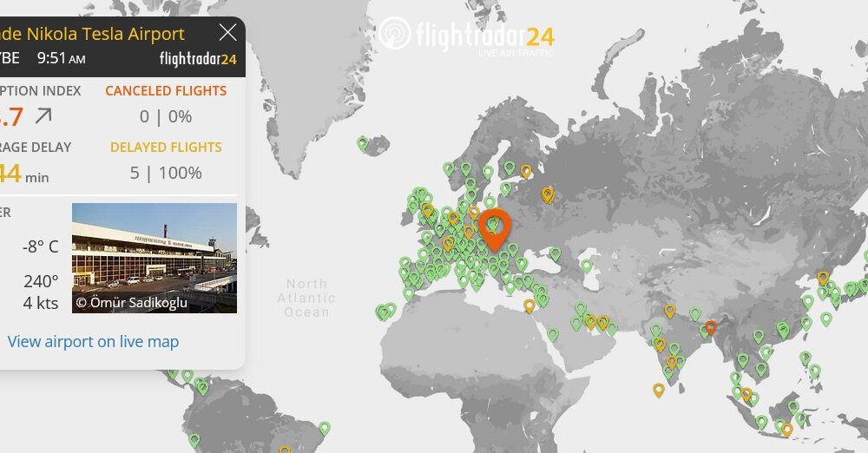The width and height of the screenshot is (868, 453).
Task: Select the small orange pin in eastern India
Action: click(x=711, y=327)
